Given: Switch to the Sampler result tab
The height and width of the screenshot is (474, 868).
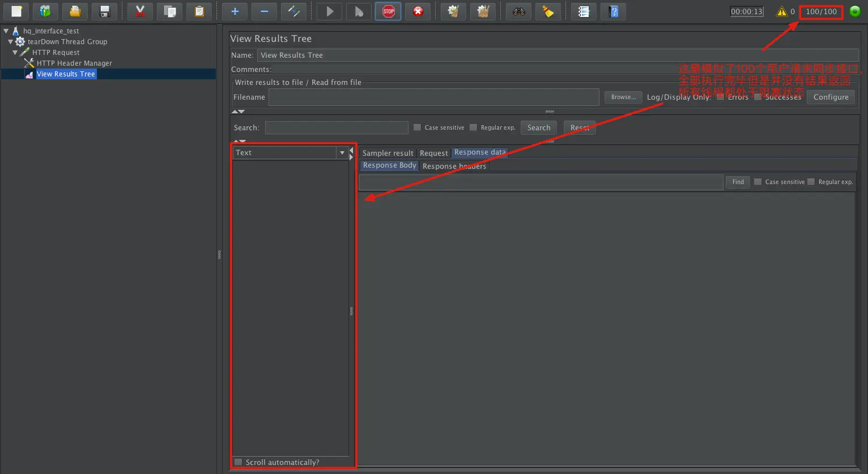Looking at the screenshot, I should [x=388, y=153].
